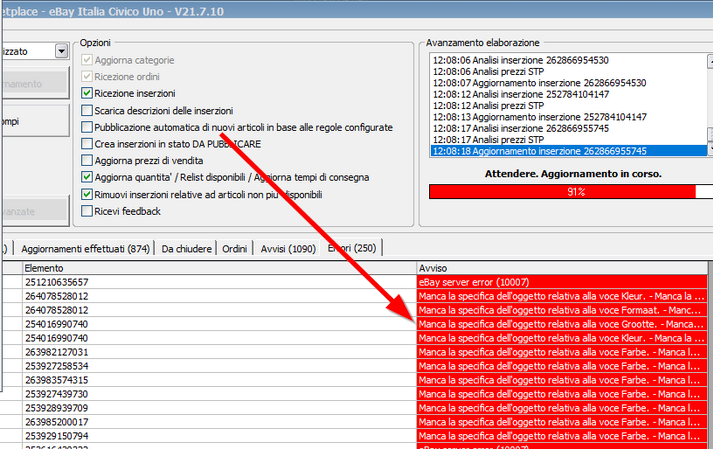Select log entry 12:08:12 Analisi prezzi STP

tap(568, 106)
